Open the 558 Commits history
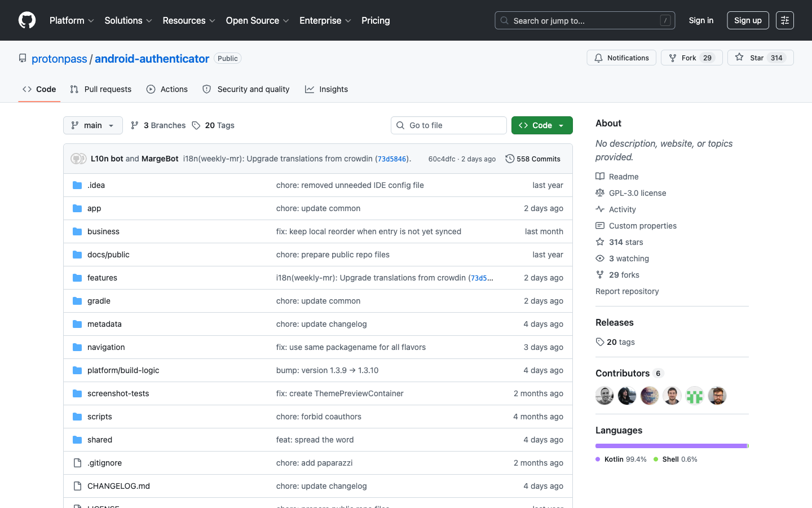This screenshot has width=812, height=508. tap(533, 159)
